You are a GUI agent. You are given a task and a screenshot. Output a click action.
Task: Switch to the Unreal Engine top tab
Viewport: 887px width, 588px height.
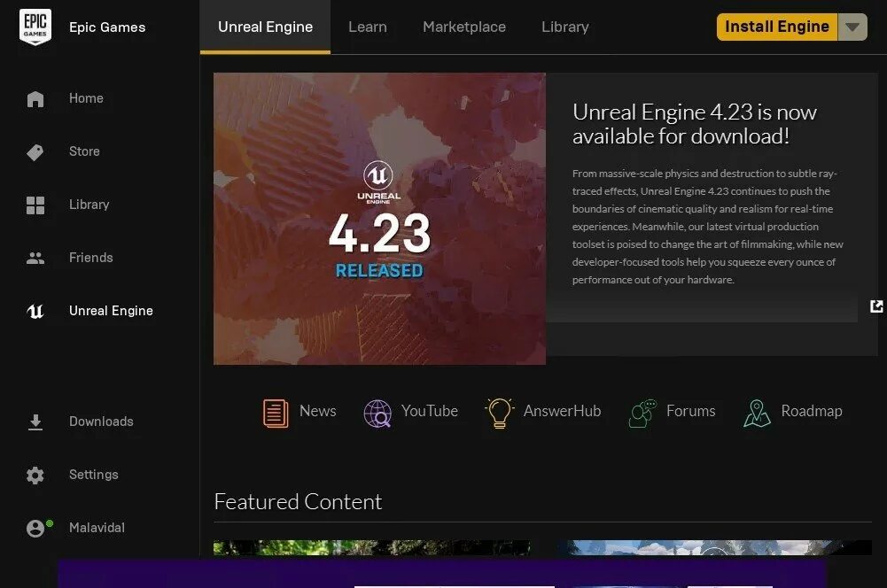click(265, 27)
